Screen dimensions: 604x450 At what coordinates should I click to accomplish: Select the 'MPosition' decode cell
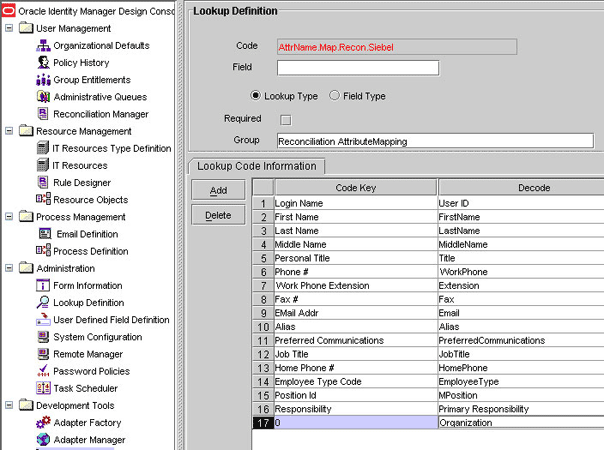pyautogui.click(x=521, y=395)
